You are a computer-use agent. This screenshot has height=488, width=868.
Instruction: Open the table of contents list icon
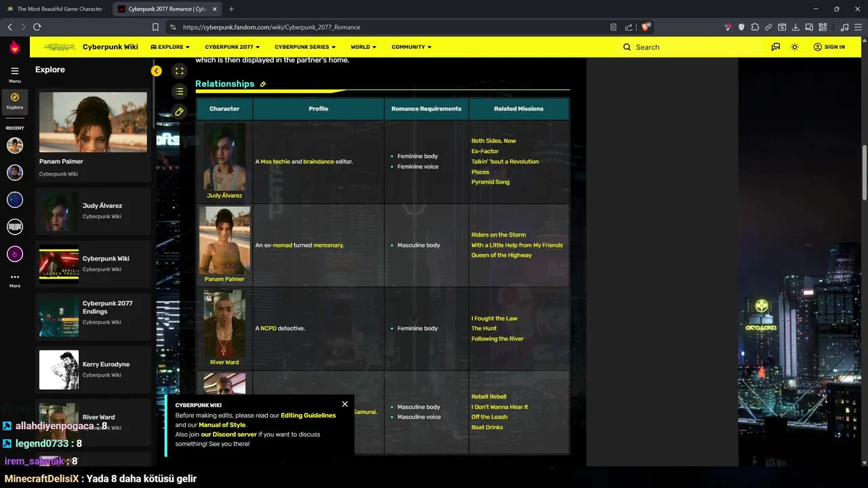pos(179,91)
